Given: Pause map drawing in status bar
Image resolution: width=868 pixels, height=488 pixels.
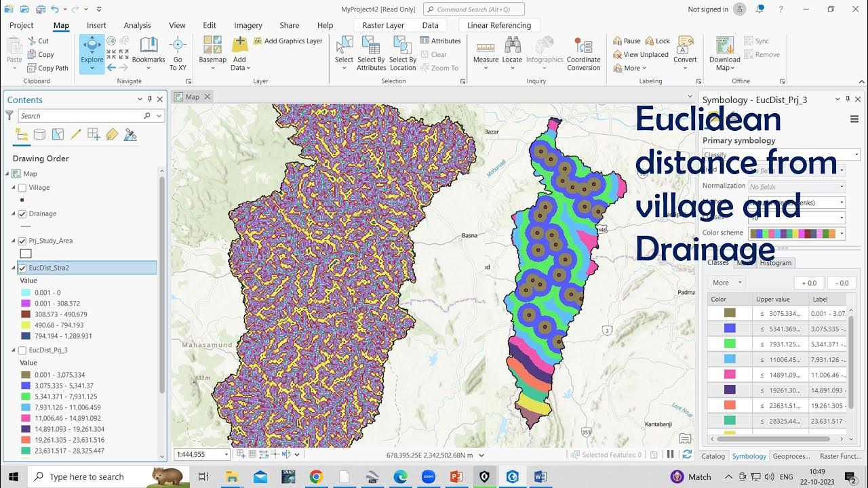Looking at the screenshot, I should 671,455.
